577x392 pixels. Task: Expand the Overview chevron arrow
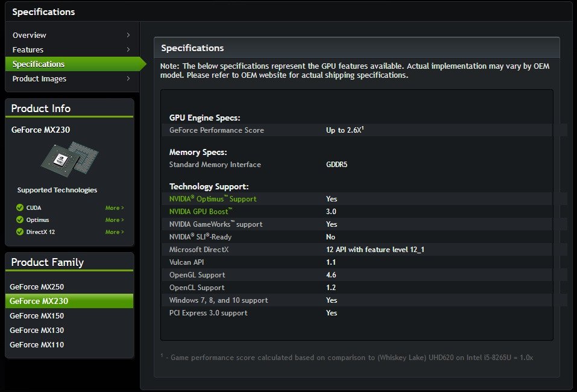(128, 35)
